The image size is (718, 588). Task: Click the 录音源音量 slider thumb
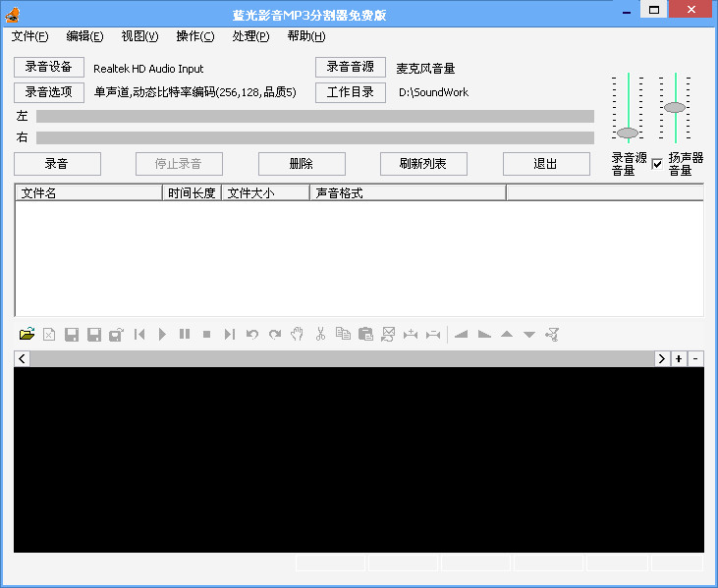coord(628,133)
